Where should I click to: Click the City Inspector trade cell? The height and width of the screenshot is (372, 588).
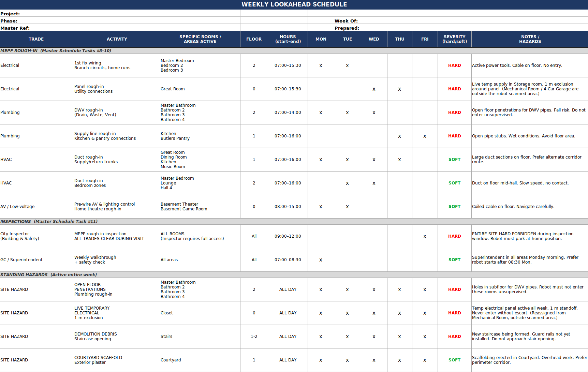click(37, 236)
